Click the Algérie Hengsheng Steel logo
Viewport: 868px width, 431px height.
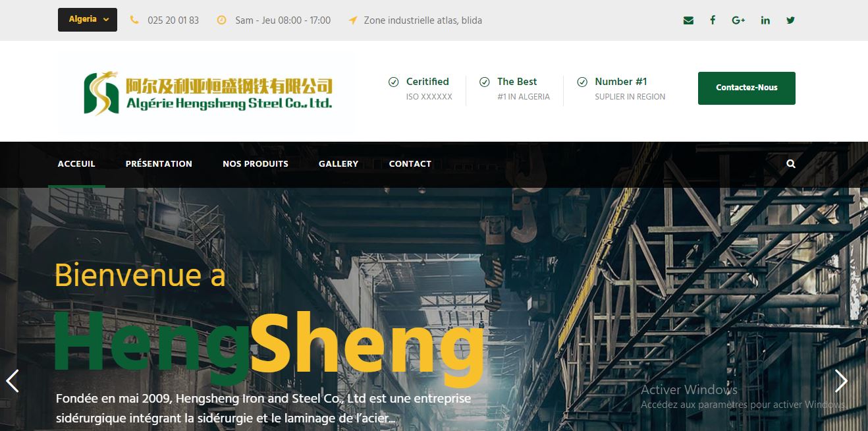208,94
